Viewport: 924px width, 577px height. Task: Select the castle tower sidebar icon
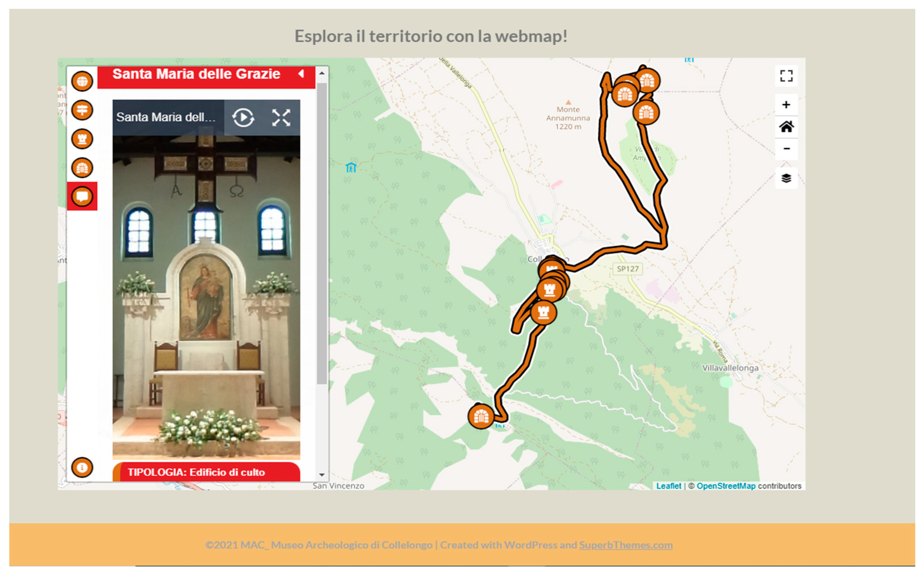tap(82, 138)
